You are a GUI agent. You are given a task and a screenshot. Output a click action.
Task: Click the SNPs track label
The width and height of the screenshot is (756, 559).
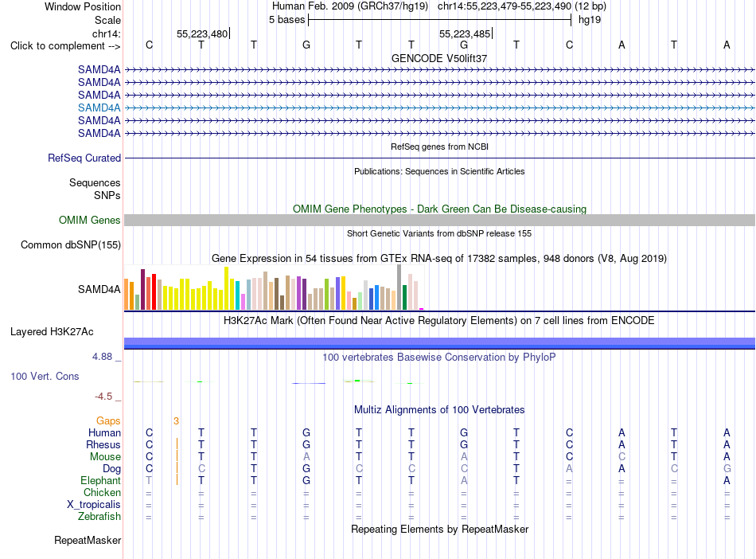pos(107,195)
